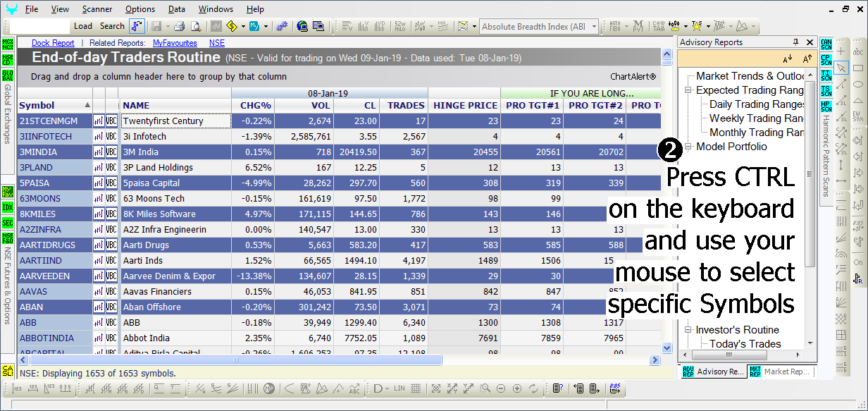Viewport: 868px width, 411px height.
Task: Switch to the Market Rep... tab
Action: point(781,372)
